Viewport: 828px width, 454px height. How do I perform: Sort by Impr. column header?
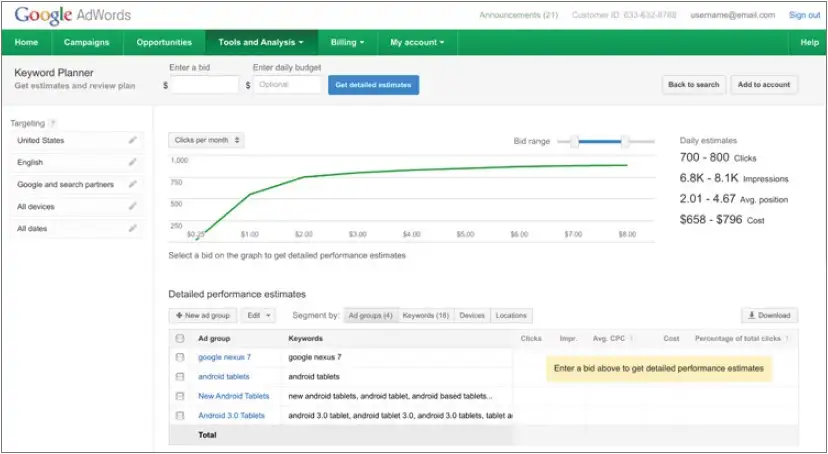(x=568, y=339)
